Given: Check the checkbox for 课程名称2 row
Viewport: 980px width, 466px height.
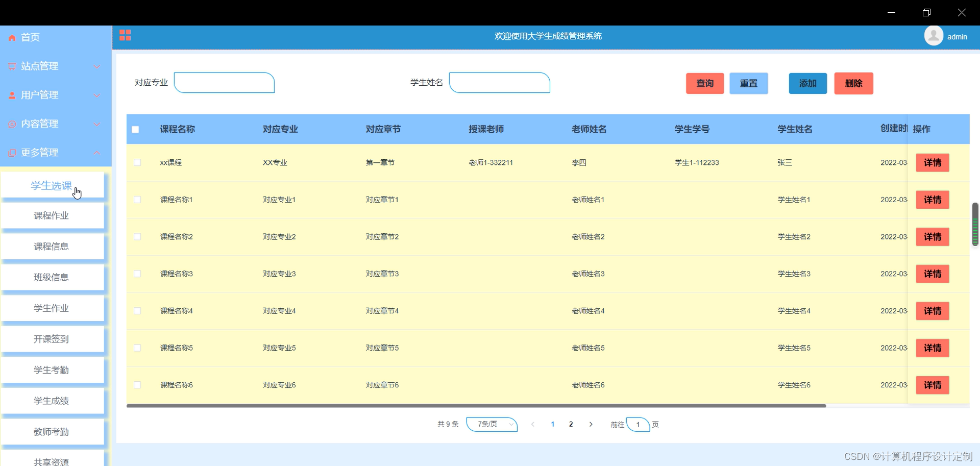Looking at the screenshot, I should pos(137,236).
